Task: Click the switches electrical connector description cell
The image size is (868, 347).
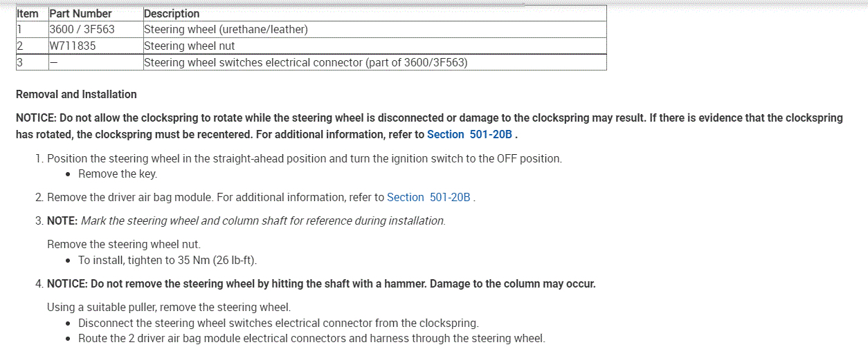Action: coord(305,62)
